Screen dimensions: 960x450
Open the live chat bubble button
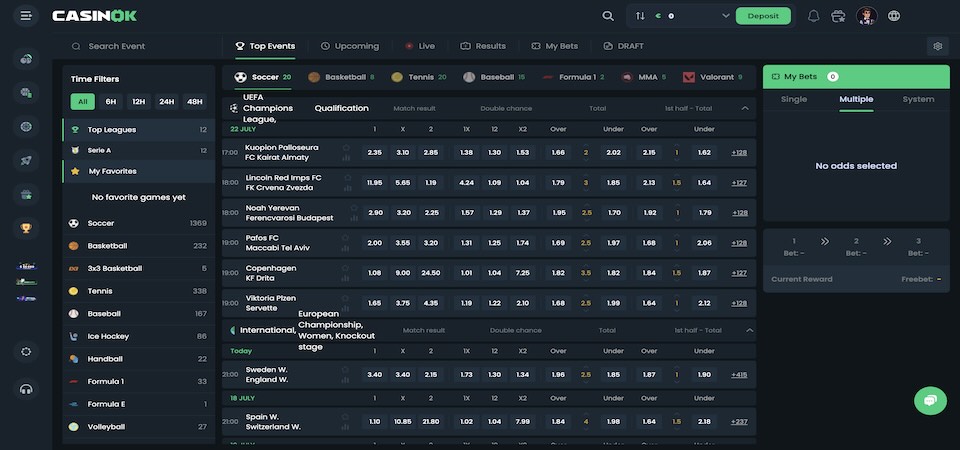[930, 400]
